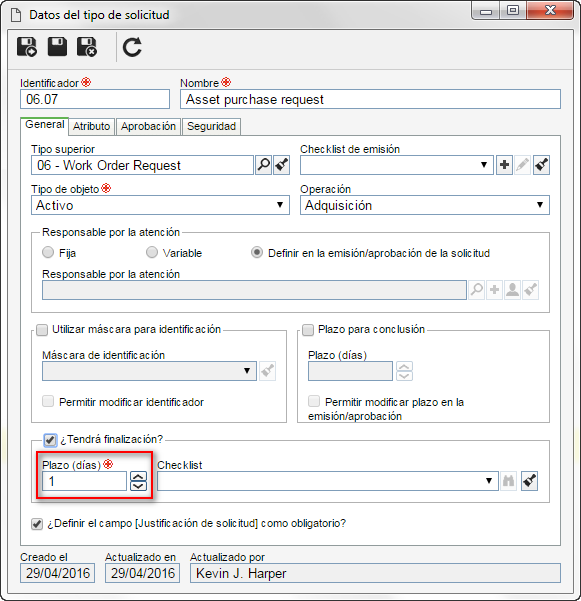
Task: Open the Tipo superior search magnifier
Action: click(x=264, y=165)
